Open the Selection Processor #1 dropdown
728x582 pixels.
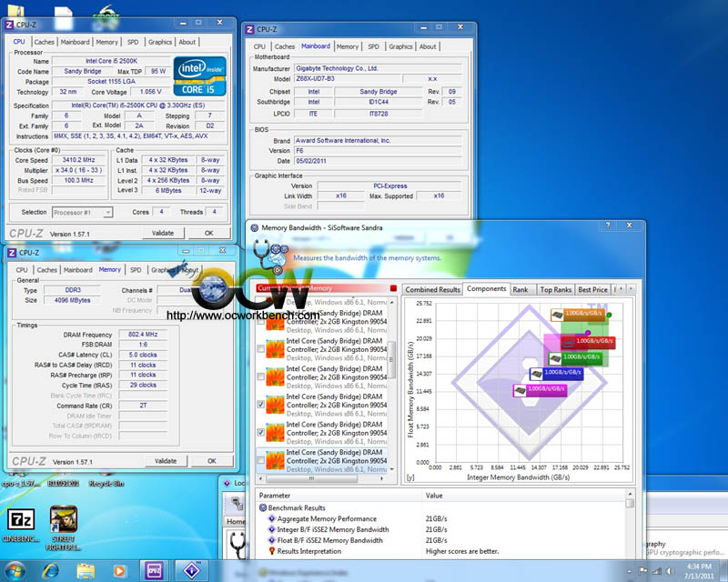click(x=82, y=213)
